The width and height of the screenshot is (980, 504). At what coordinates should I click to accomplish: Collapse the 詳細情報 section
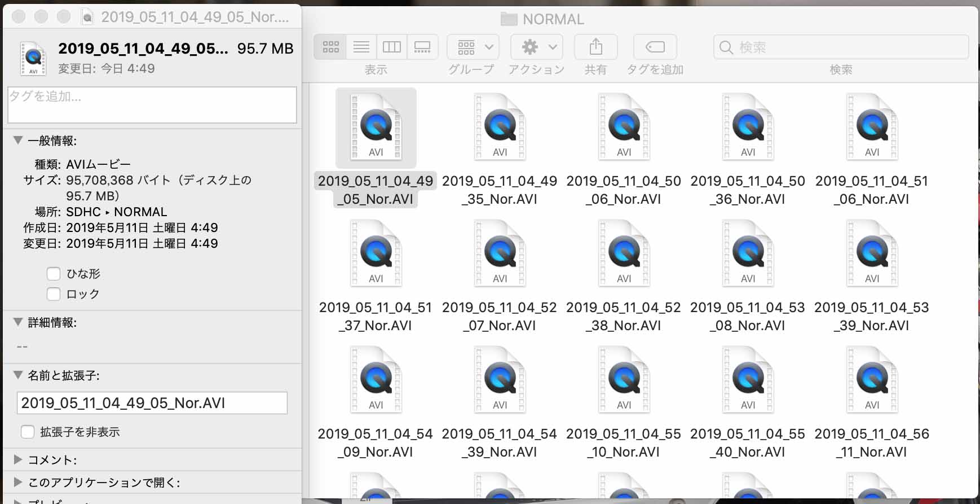18,322
